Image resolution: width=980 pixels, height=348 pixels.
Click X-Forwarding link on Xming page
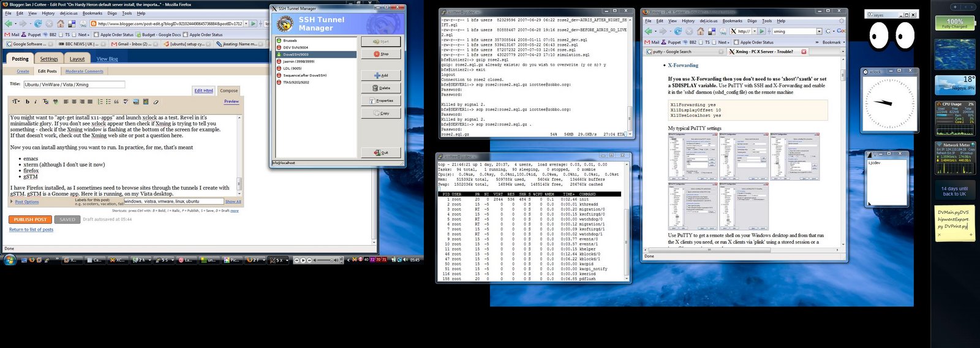(x=683, y=65)
